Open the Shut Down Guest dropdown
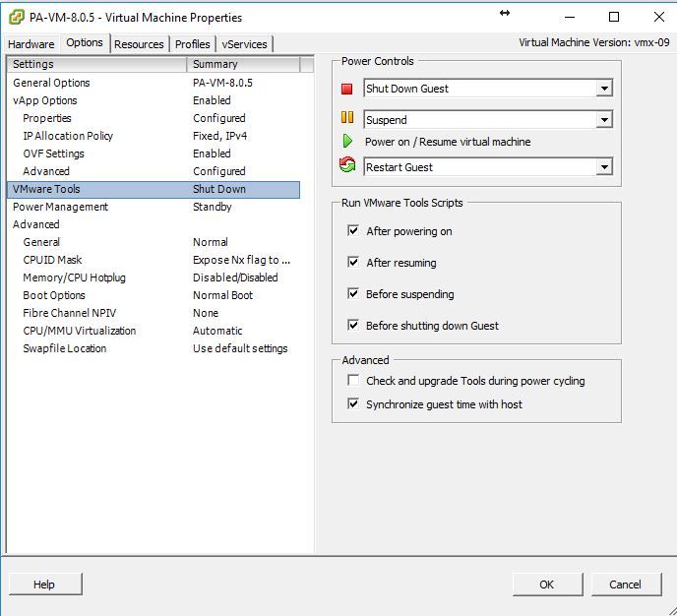The height and width of the screenshot is (616, 677). [604, 89]
